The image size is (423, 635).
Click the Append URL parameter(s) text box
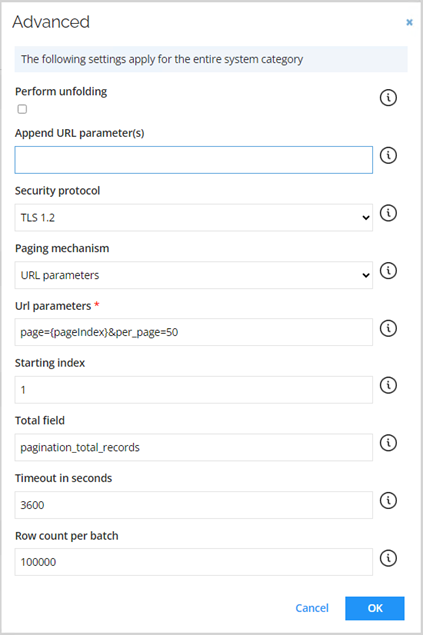coord(193,160)
